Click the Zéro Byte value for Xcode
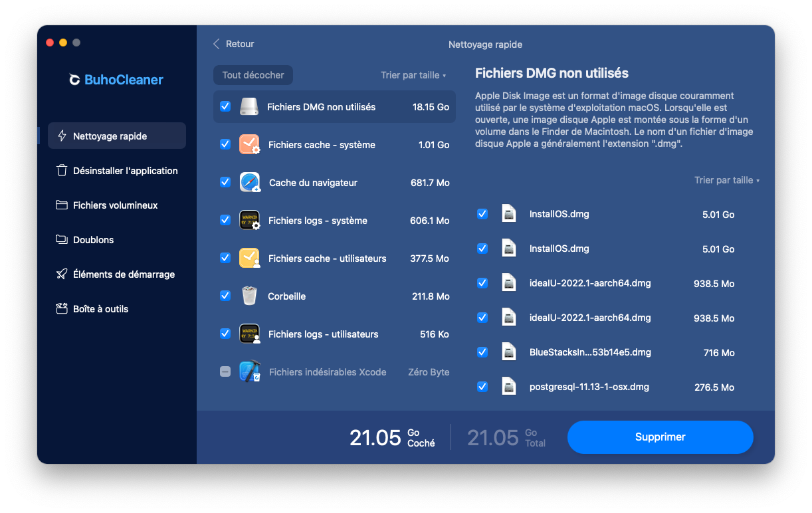The height and width of the screenshot is (513, 812). click(429, 372)
